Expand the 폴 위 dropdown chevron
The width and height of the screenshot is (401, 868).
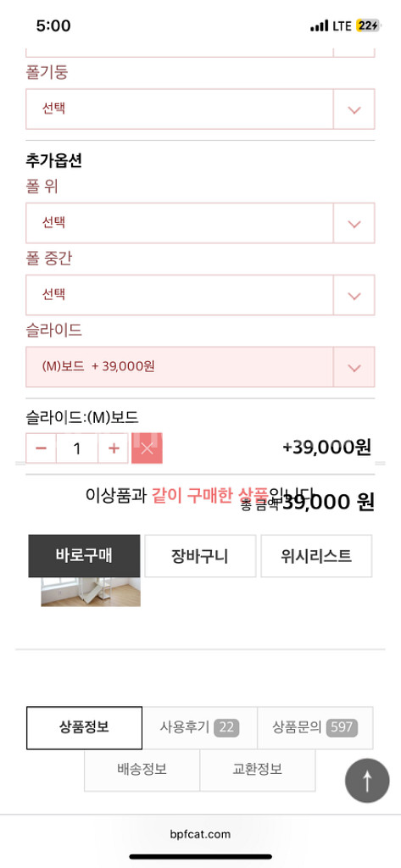tap(354, 223)
